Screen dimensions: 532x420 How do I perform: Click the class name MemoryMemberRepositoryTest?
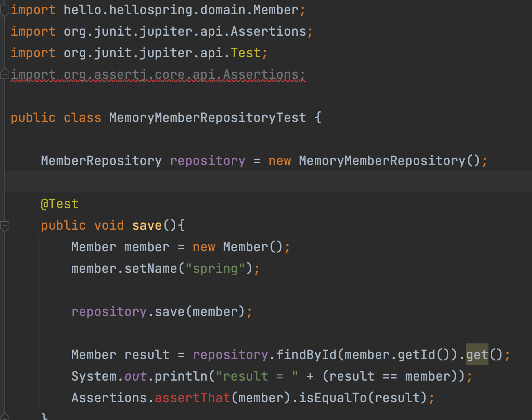click(x=208, y=118)
